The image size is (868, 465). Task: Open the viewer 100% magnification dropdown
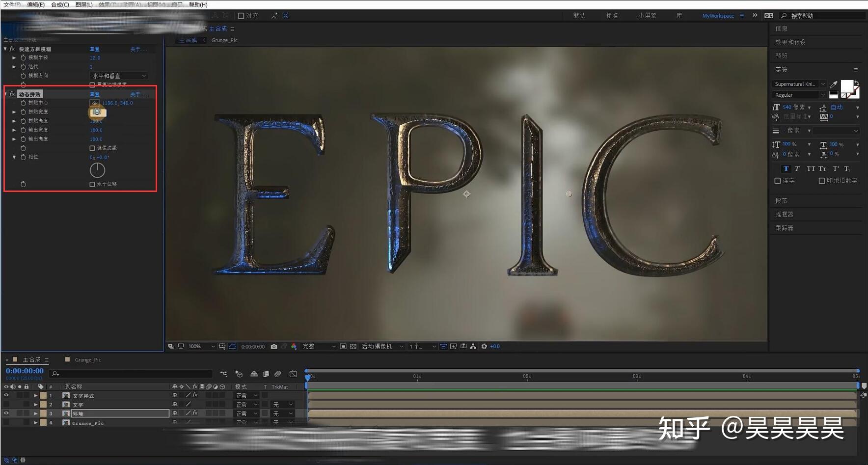[x=202, y=347]
